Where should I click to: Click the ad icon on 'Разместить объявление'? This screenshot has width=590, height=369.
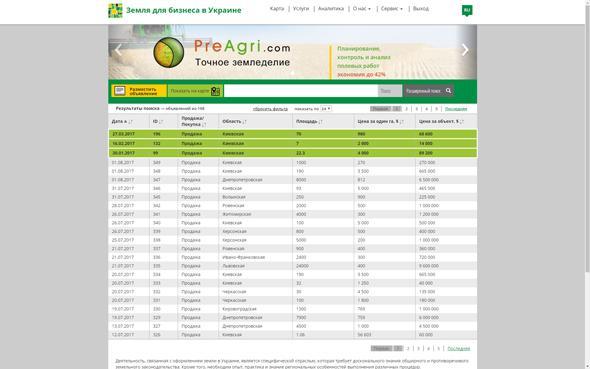[120, 91]
